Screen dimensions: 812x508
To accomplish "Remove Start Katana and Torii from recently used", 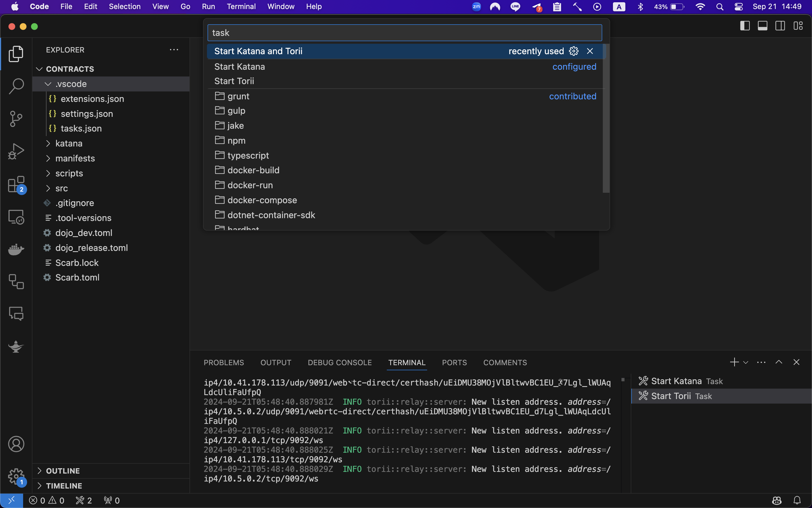I will (590, 51).
